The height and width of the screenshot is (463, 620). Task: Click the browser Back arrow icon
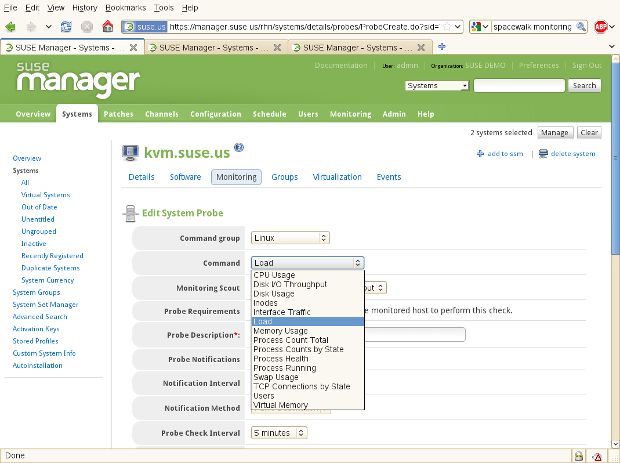point(10,27)
